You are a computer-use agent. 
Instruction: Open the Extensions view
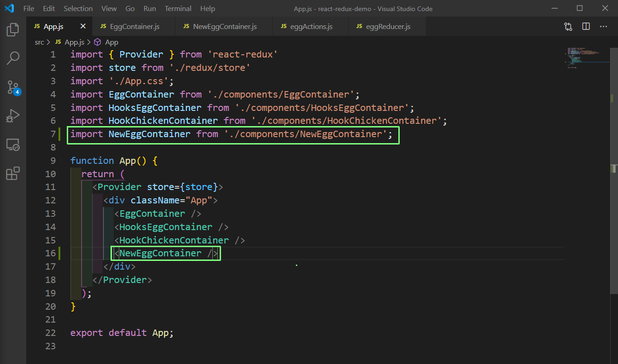tap(13, 173)
